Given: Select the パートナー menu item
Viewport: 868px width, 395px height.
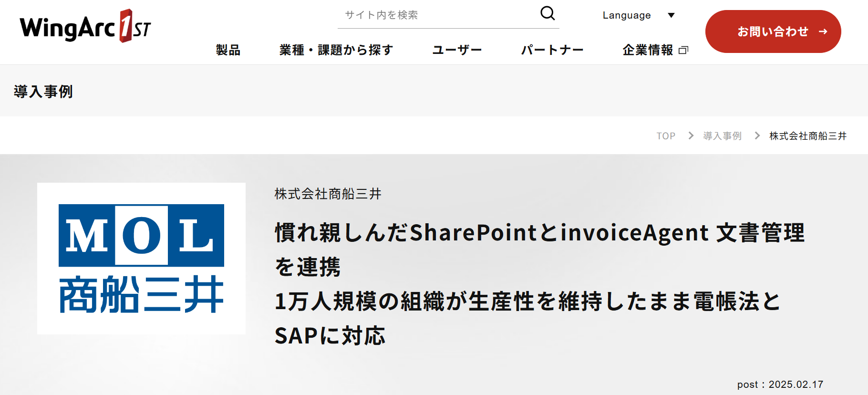Looking at the screenshot, I should [x=552, y=50].
